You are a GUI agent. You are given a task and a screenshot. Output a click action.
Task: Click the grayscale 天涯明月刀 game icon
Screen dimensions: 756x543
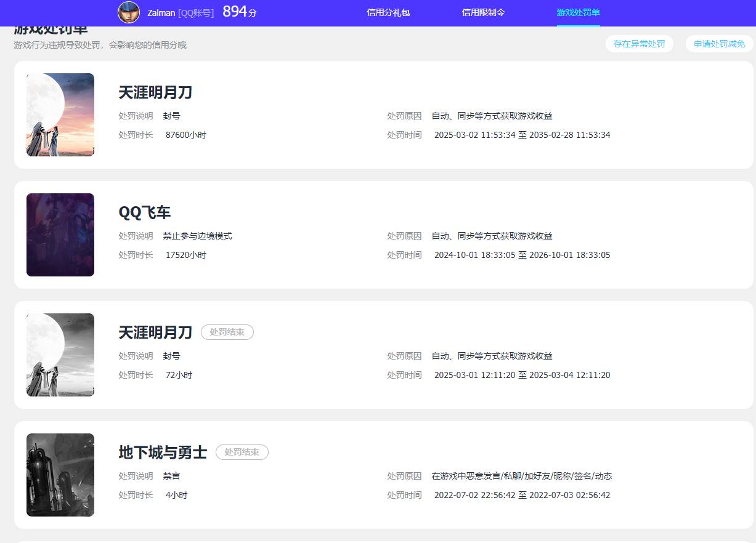point(60,355)
